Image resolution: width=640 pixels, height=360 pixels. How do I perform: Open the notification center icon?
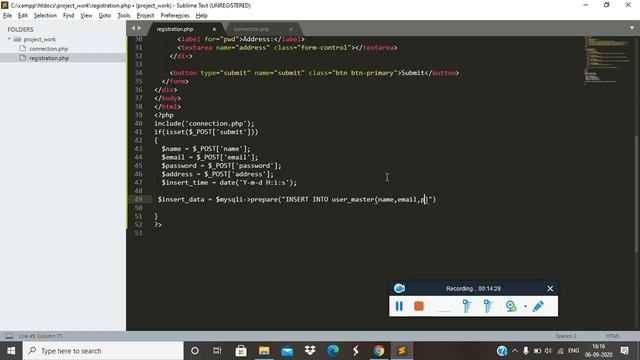[x=624, y=351]
